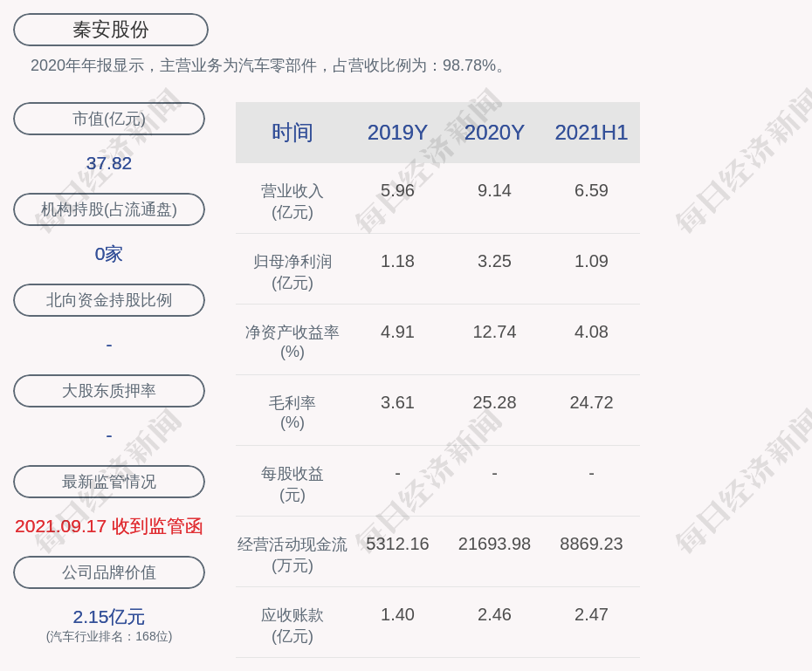The image size is (812, 671).
Task: Click the 每股收益 (元) row label
Action: 292,483
